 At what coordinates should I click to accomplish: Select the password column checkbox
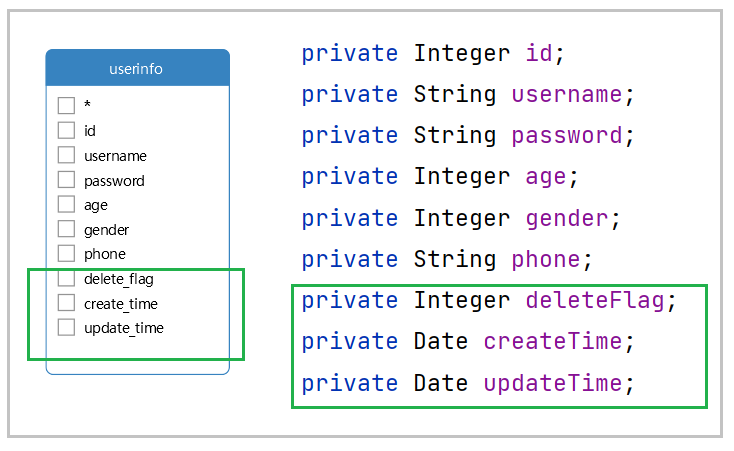click(66, 180)
